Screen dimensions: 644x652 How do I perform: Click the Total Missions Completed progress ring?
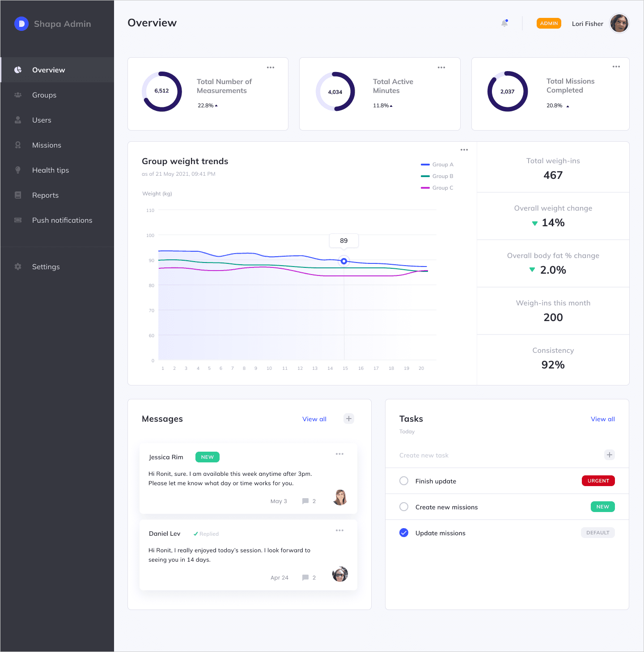click(x=508, y=91)
